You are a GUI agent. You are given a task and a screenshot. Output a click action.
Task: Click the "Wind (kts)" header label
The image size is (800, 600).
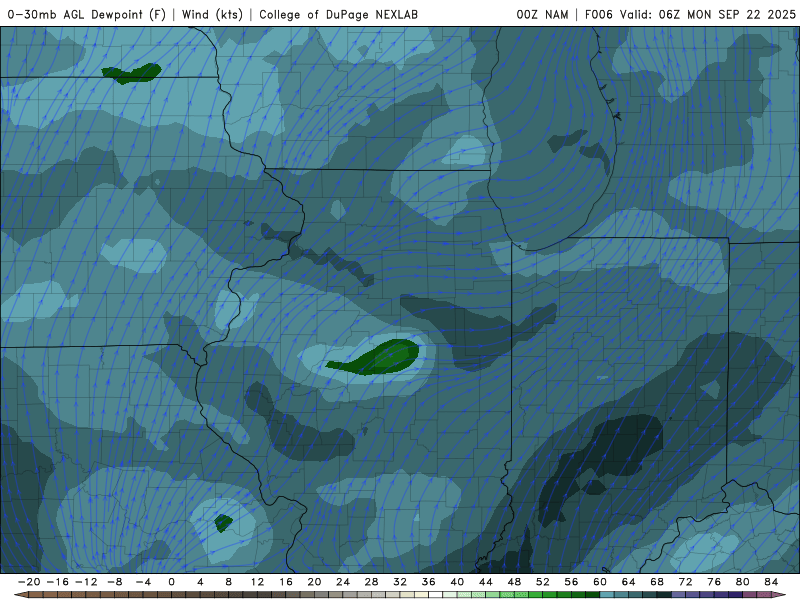212,14
